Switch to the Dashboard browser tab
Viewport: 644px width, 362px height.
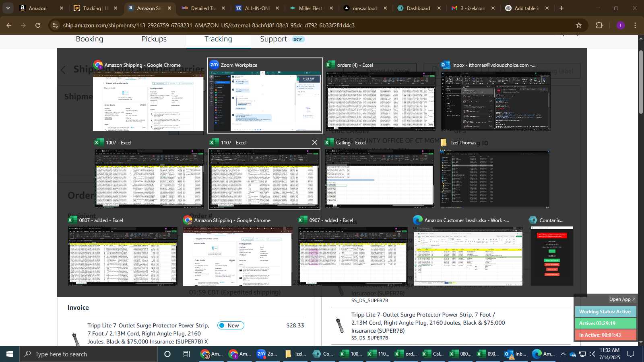pos(418,8)
